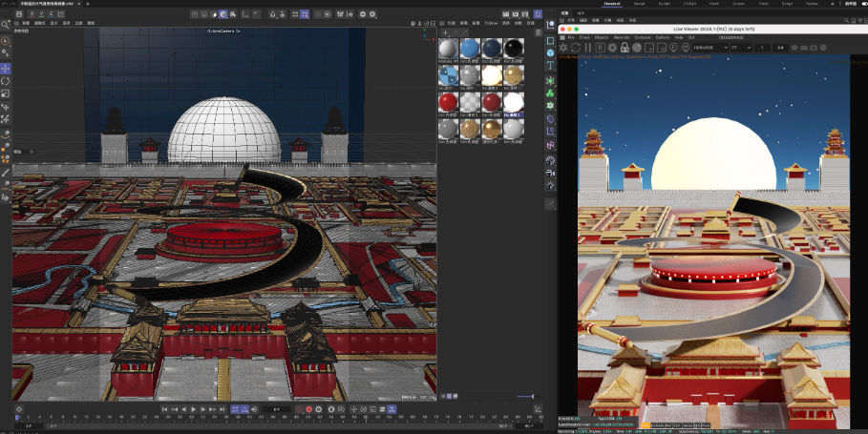Click the Cube primitive icon in side palette
This screenshot has width=868, height=434.
[551, 41]
